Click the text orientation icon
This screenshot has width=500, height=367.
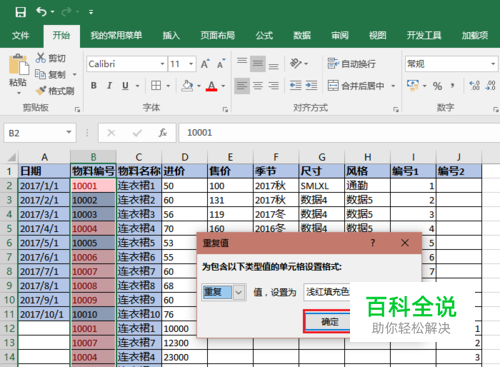(295, 63)
